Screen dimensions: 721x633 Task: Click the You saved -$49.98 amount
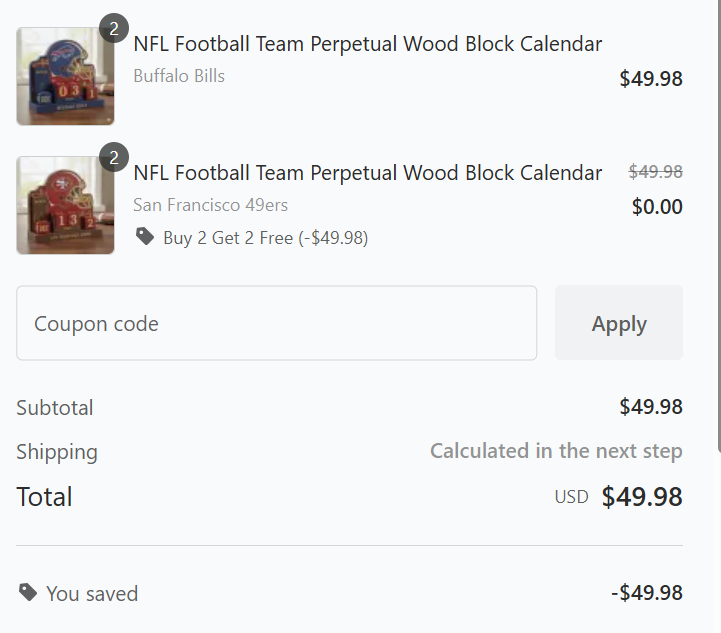coord(646,593)
